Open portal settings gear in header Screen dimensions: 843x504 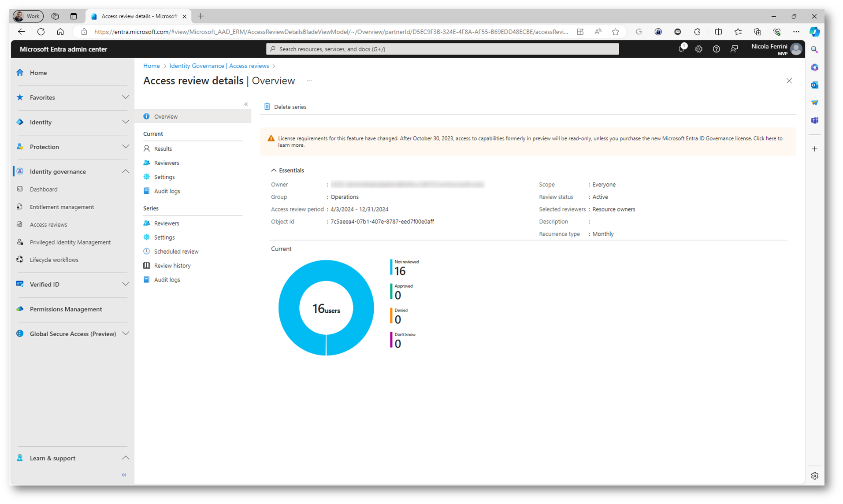click(699, 49)
